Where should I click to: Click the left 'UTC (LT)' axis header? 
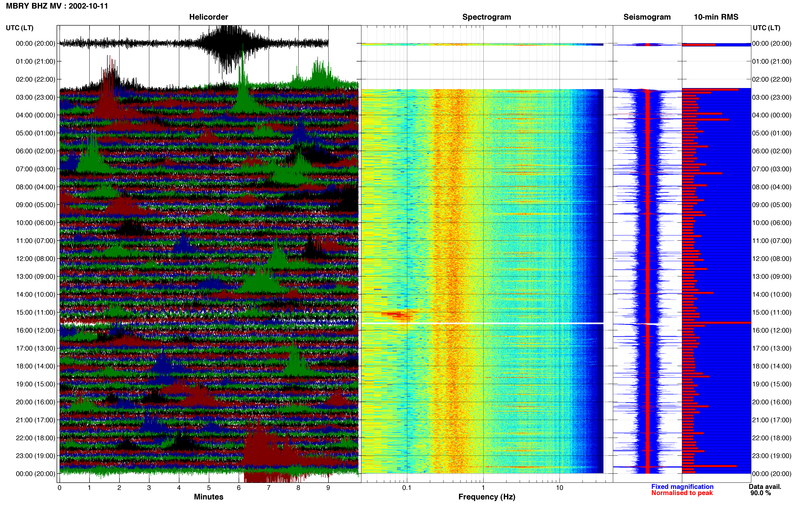[x=20, y=28]
